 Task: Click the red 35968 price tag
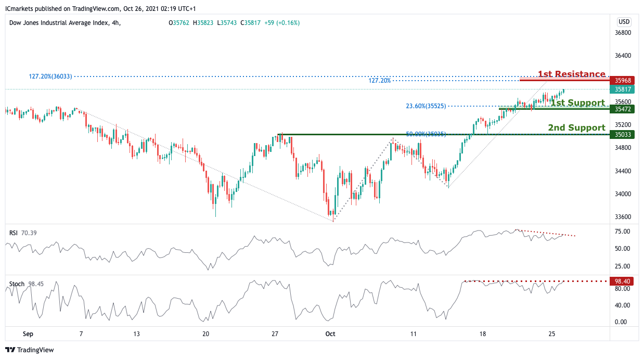point(623,81)
